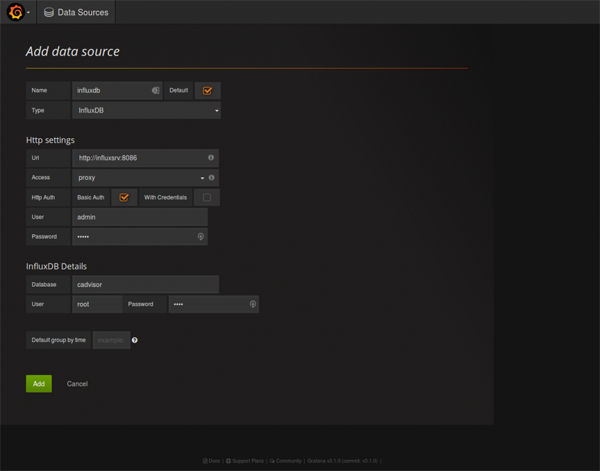Toggle the Basic Auth checkbox
Viewport: 600px width, 471px height.
tap(124, 197)
